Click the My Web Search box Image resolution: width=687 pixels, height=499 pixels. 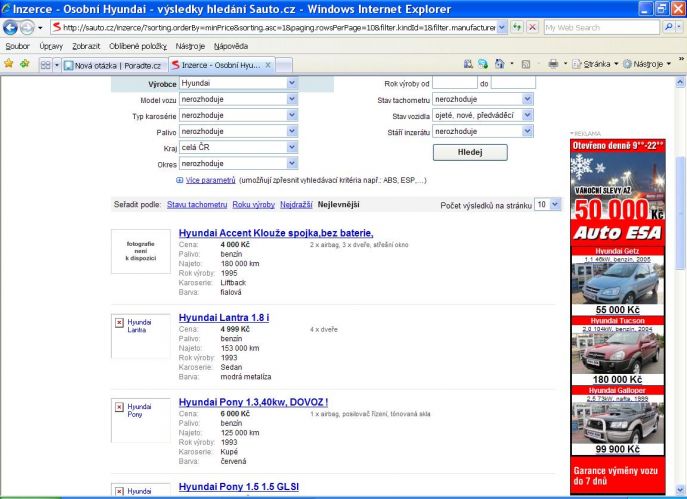[x=602, y=28]
